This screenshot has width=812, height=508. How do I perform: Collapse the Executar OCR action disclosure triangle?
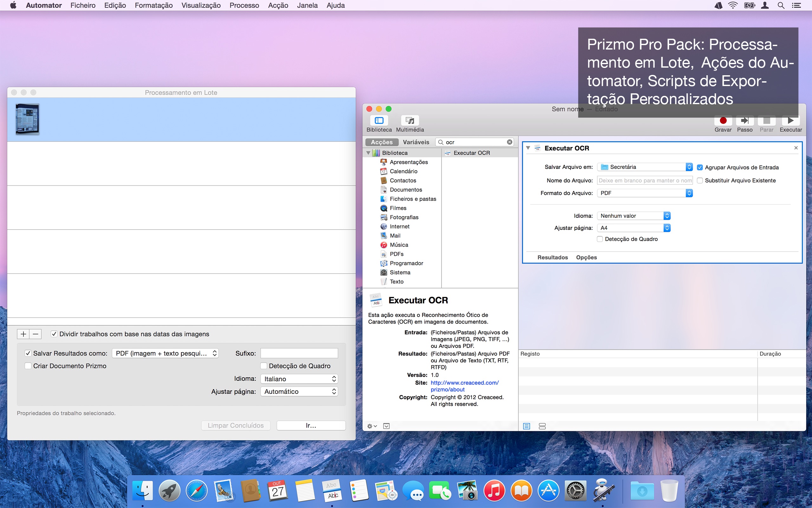[x=528, y=148]
